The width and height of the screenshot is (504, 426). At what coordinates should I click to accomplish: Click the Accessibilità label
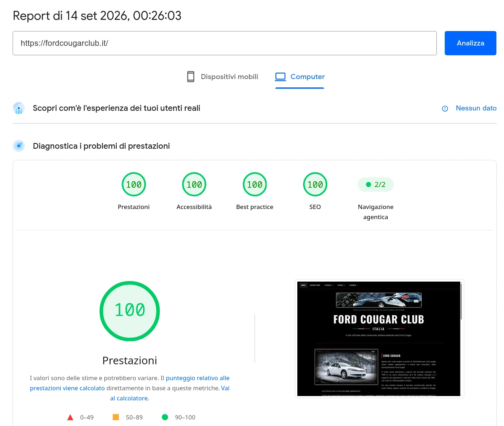(x=194, y=207)
